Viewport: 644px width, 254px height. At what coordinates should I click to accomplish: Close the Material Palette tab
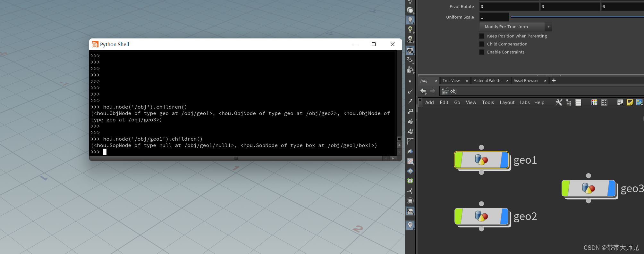507,81
